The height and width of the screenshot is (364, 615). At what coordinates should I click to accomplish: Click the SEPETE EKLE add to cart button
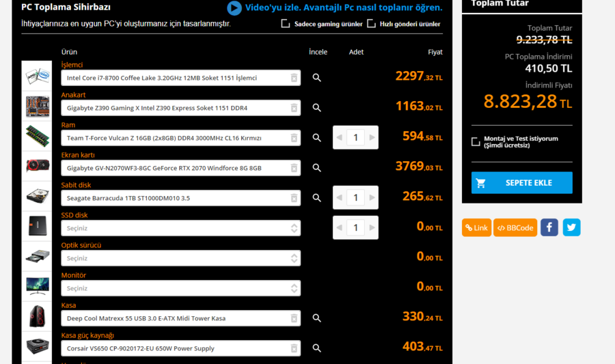(x=521, y=182)
